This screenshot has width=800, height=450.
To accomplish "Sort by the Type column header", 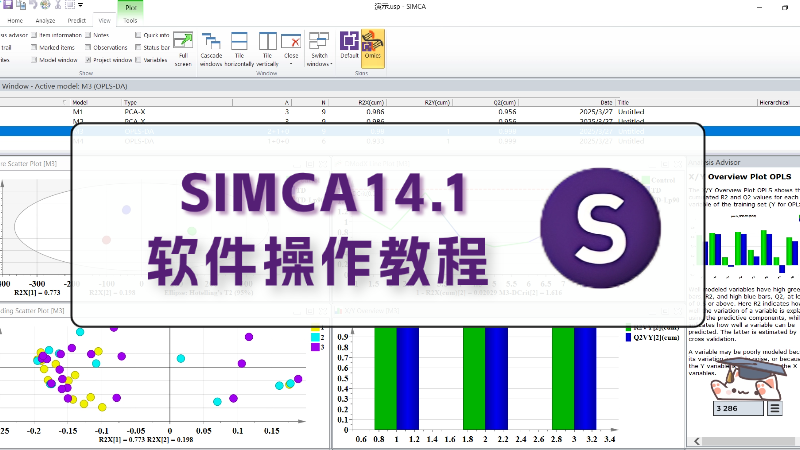I will tap(131, 103).
